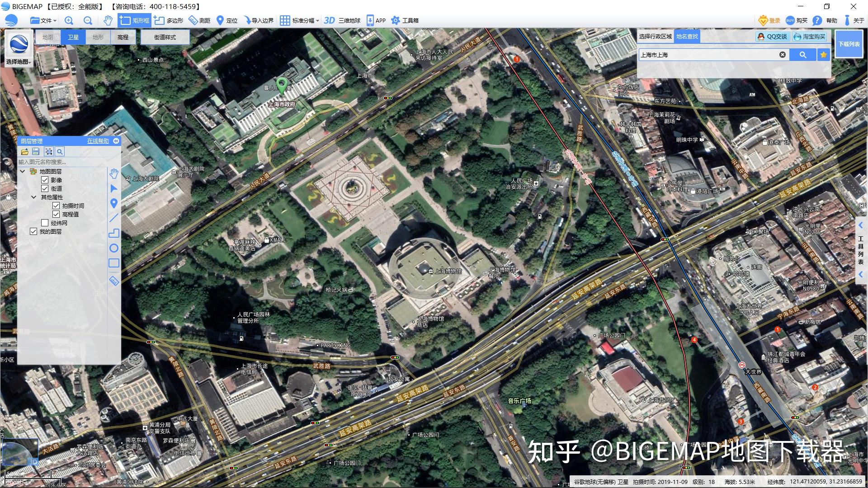Click the lower arrow on right edge
The image size is (868, 488).
[861, 274]
